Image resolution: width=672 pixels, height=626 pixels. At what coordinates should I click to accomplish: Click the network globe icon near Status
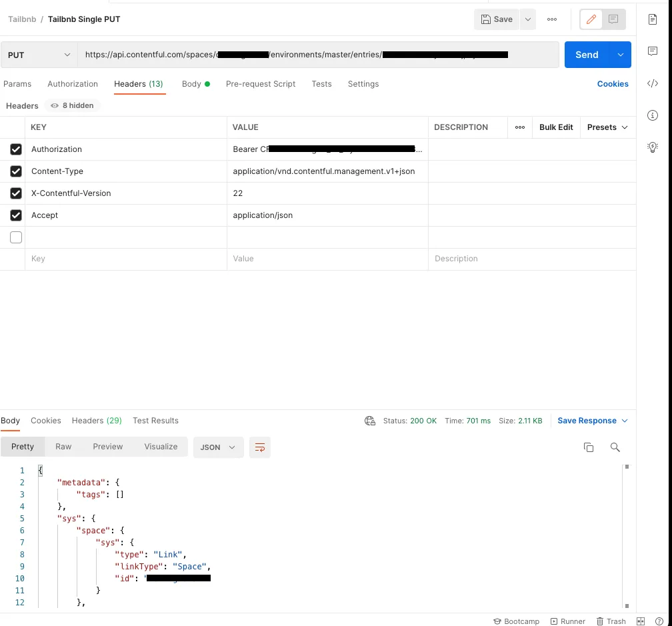click(x=370, y=421)
